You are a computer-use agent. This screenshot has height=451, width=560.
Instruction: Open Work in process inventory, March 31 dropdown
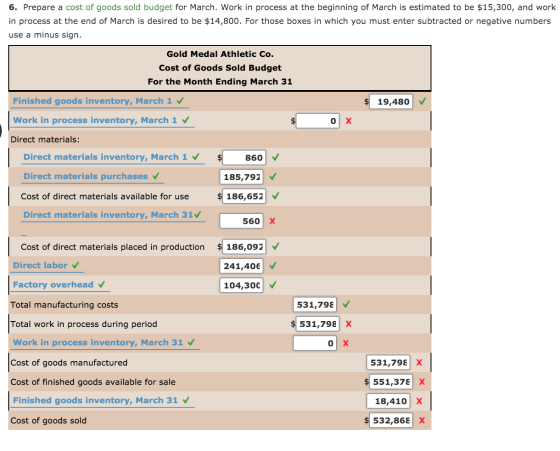point(104,343)
